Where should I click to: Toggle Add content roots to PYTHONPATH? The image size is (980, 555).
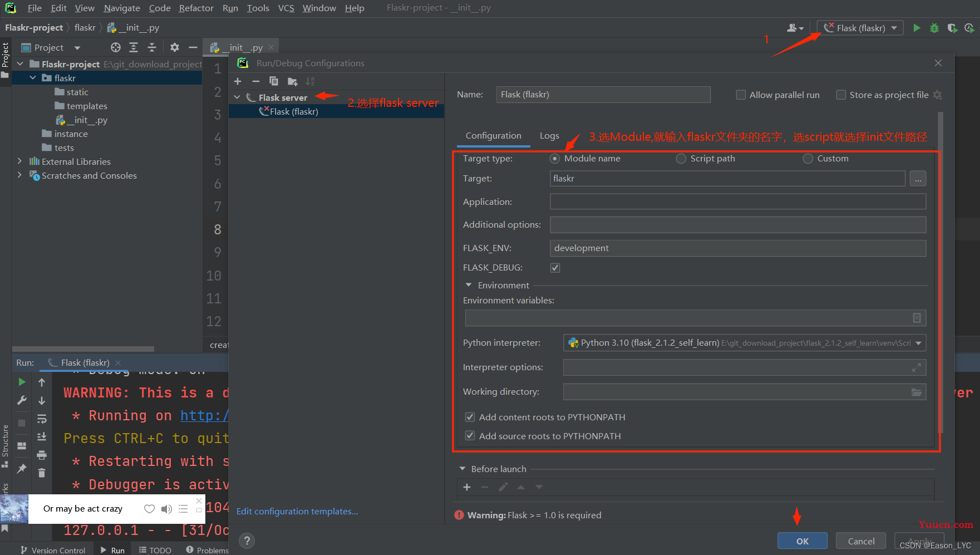click(470, 417)
